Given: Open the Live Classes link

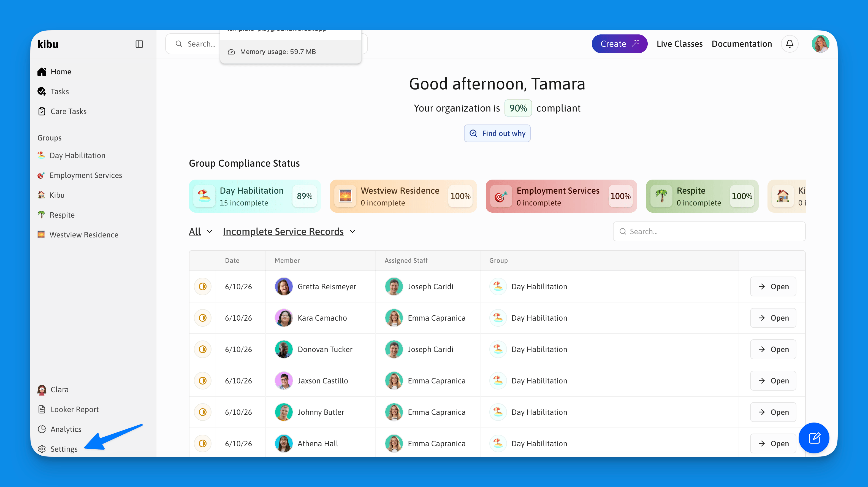Looking at the screenshot, I should point(679,44).
